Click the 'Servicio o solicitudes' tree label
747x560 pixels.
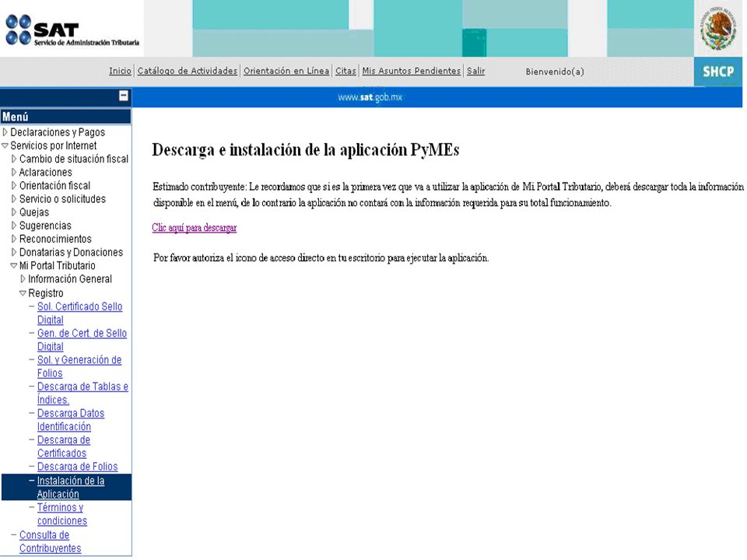coord(62,198)
